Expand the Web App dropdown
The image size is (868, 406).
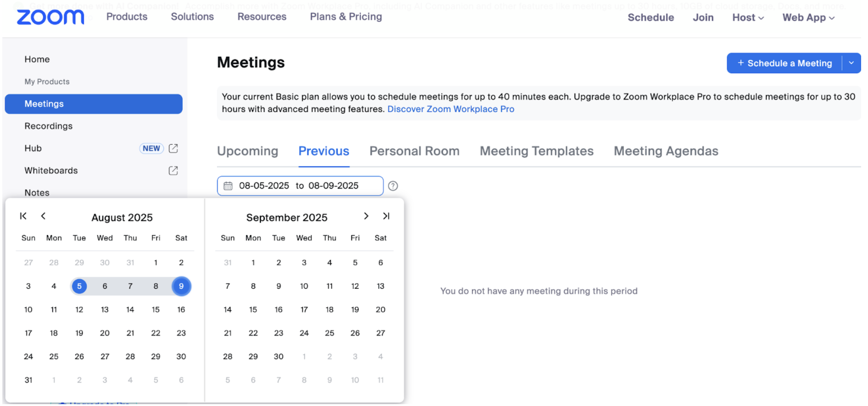808,17
